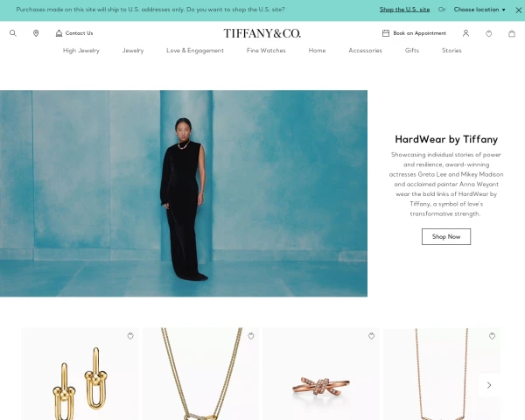Follow the Shop the U.S. site link

coord(404,10)
